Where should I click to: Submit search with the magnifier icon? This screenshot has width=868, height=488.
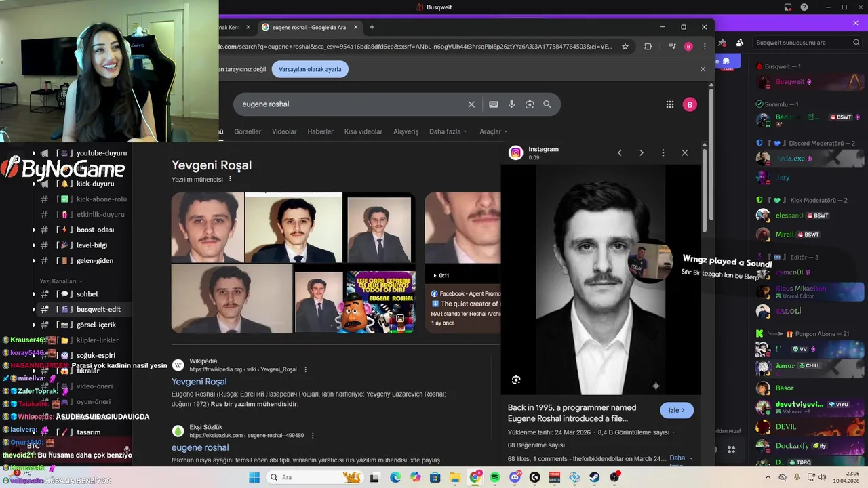tap(547, 104)
